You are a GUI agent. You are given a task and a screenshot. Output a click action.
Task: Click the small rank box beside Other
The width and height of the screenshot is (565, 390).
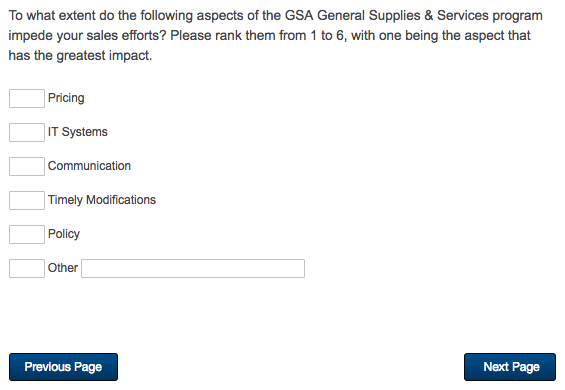[x=27, y=268]
